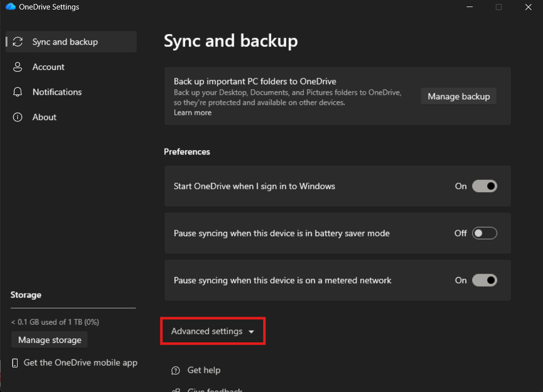The width and height of the screenshot is (543, 392).
Task: Click the mobile phone icon near mobile app
Action: point(15,363)
